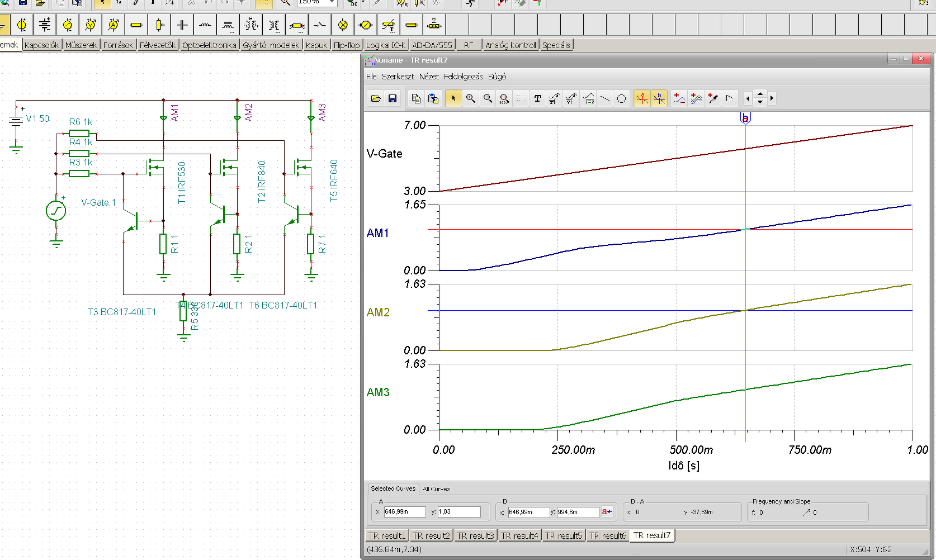The height and width of the screenshot is (560, 936).
Task: Choose the resistor component icon
Action: (x=136, y=25)
